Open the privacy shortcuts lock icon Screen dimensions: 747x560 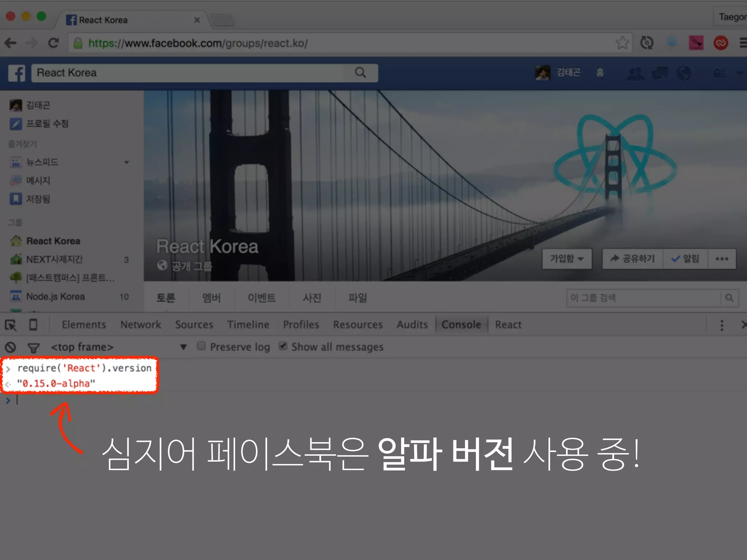click(x=719, y=73)
